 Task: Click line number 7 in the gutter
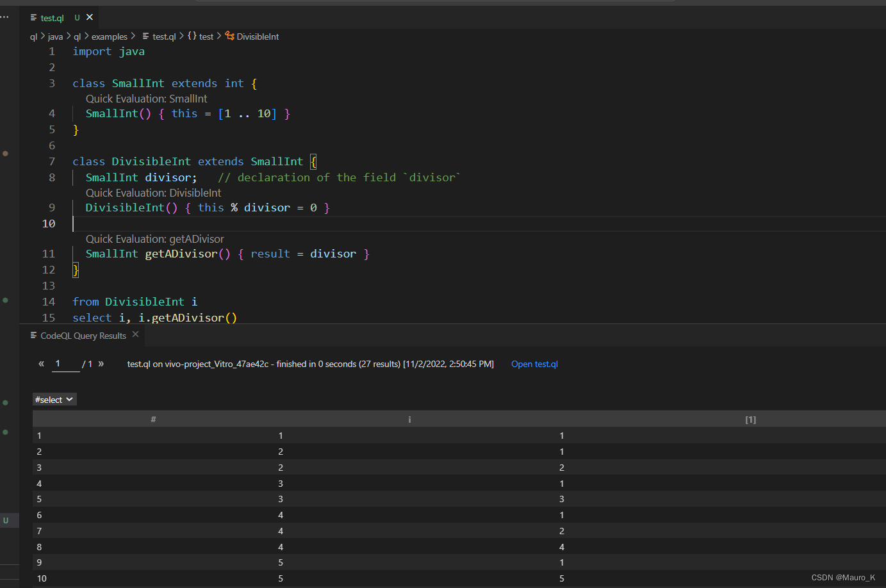pos(52,161)
